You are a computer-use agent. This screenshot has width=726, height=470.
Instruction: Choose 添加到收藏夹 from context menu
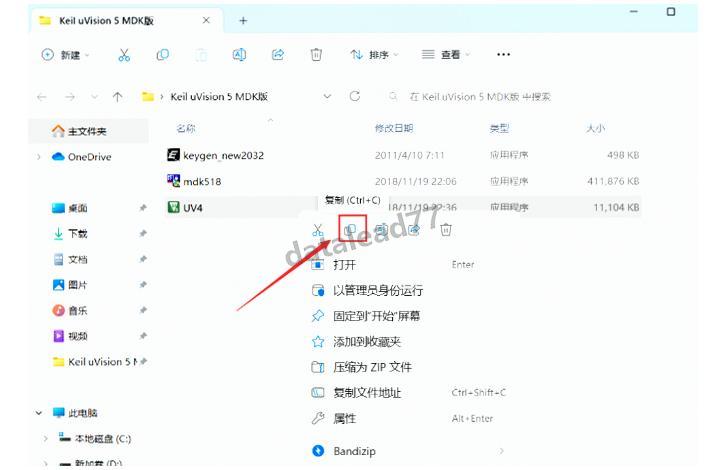[367, 342]
